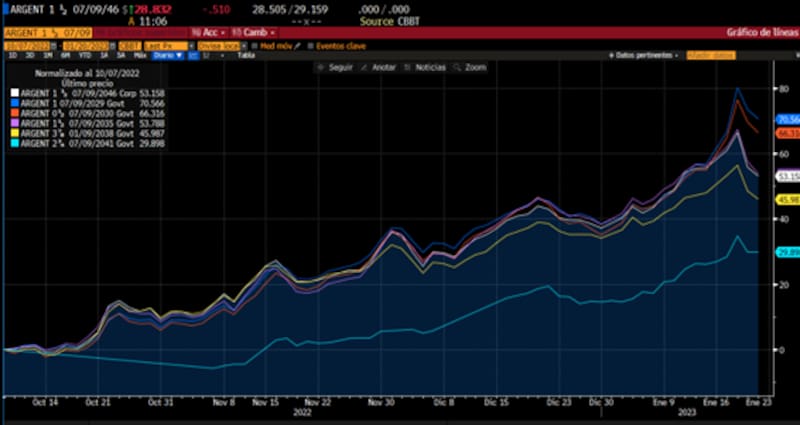The image size is (800, 425).
Task: Activate the Zoom magnifier tool
Action: [x=470, y=68]
